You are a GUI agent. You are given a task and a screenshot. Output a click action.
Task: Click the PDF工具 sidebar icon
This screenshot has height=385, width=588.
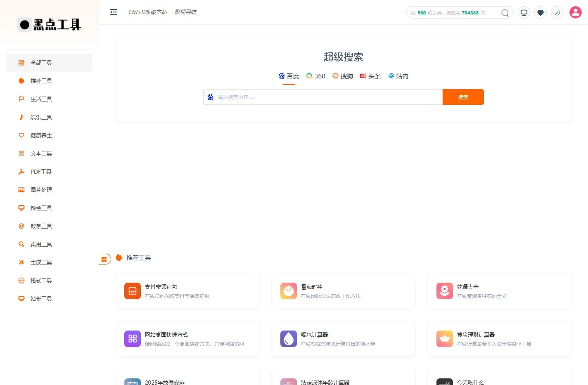[x=21, y=172]
